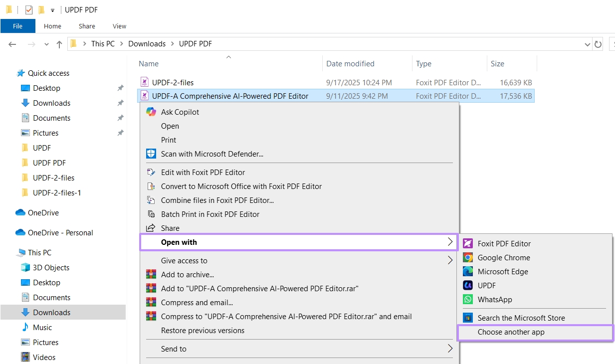Open the address bar dropdown chevron
This screenshot has height=364, width=615.
[x=588, y=44]
